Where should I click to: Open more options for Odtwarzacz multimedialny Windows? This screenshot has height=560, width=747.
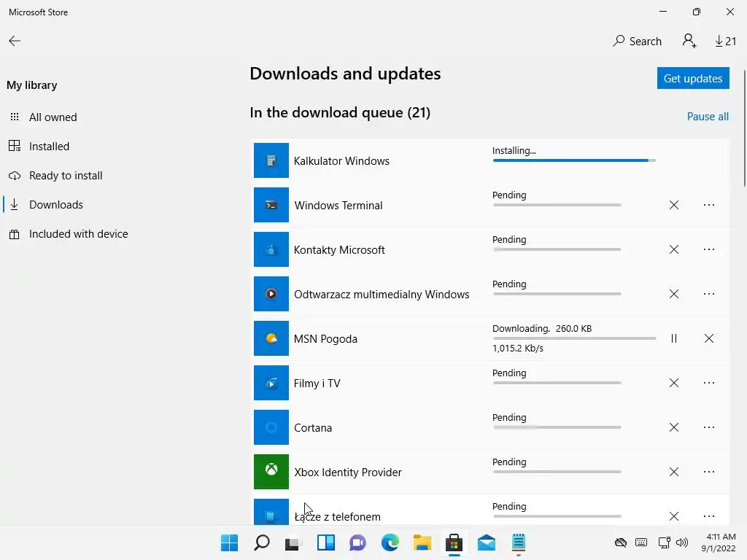709,294
